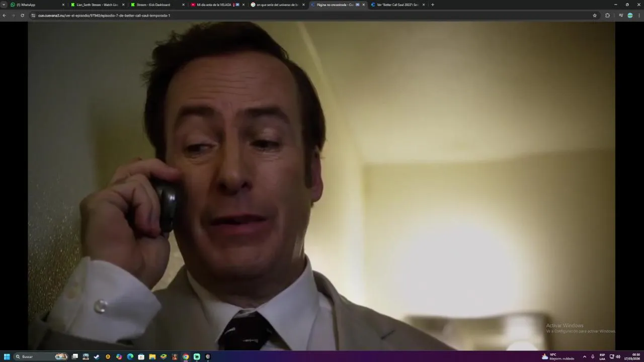The image size is (644, 362).
Task: Open the browser Extensions menu
Action: 607,16
